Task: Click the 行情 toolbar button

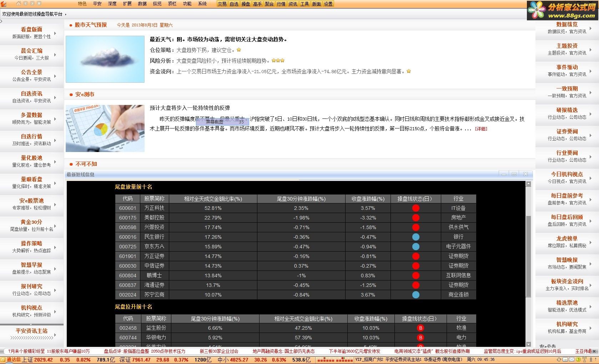Action: click(281, 4)
